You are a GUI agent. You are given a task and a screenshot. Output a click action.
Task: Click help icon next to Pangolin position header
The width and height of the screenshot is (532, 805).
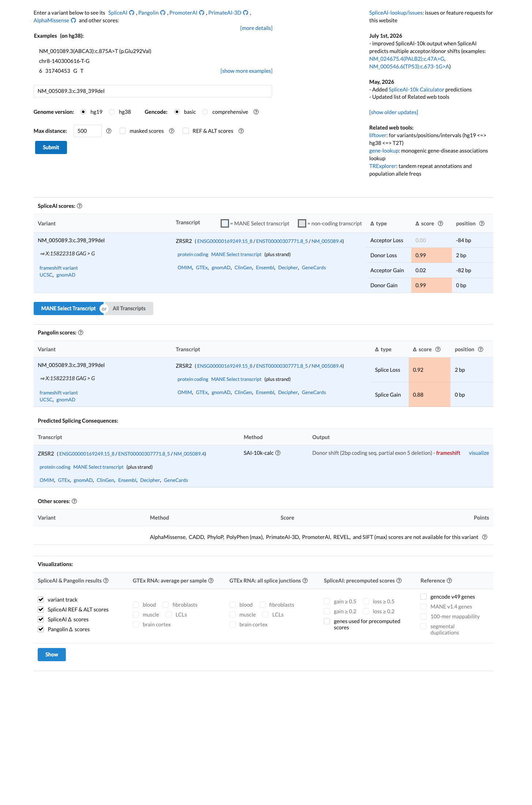click(x=481, y=349)
